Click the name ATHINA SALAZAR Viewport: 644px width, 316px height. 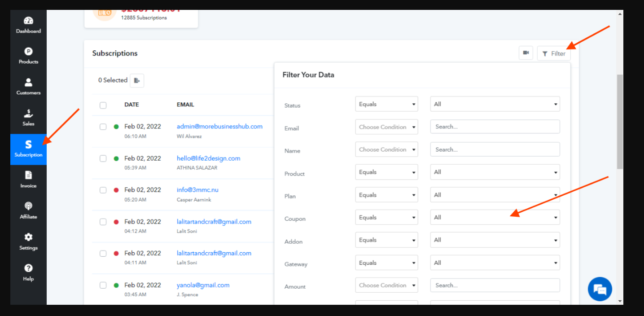coord(197,168)
